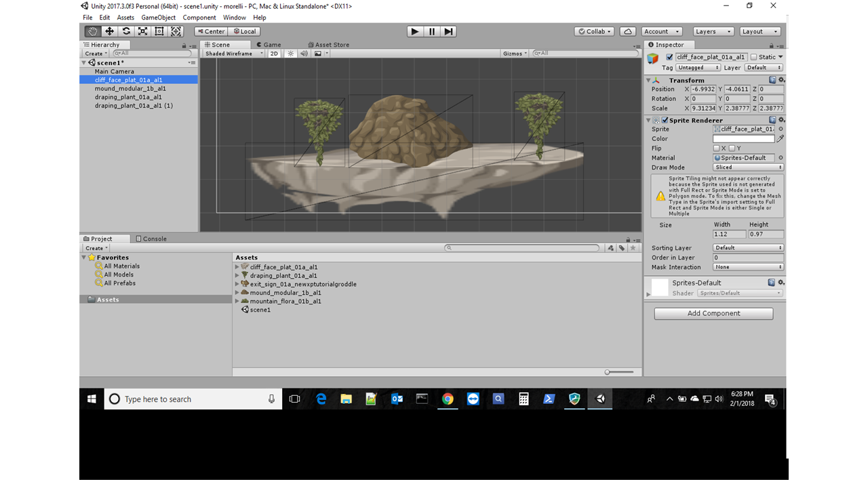Image resolution: width=868 pixels, height=488 pixels.
Task: Open the File menu
Action: pyautogui.click(x=87, y=18)
